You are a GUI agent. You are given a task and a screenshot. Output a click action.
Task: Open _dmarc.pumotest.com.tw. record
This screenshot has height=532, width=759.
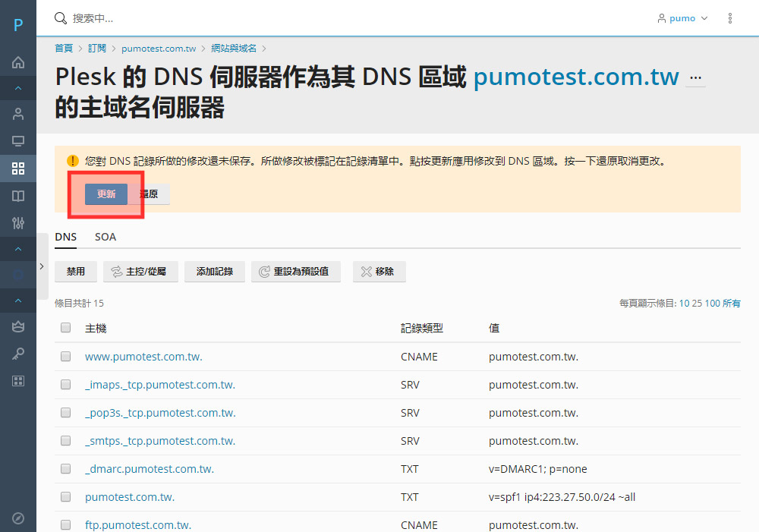coord(150,469)
